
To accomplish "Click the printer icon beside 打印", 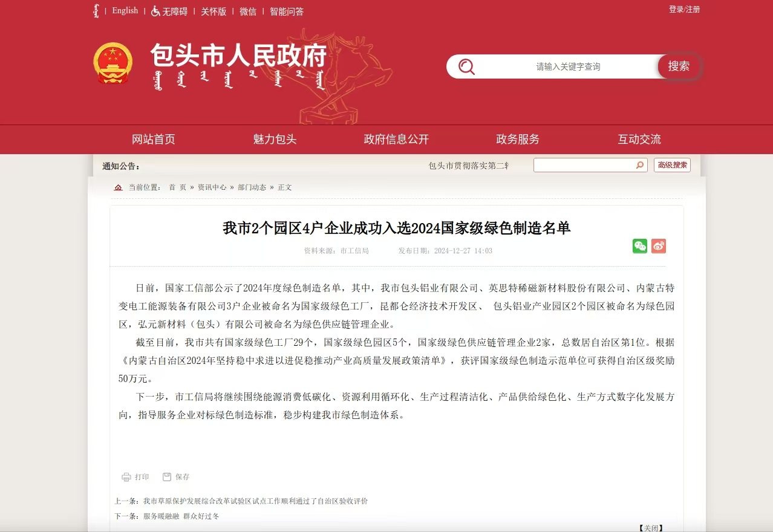I will pyautogui.click(x=126, y=477).
